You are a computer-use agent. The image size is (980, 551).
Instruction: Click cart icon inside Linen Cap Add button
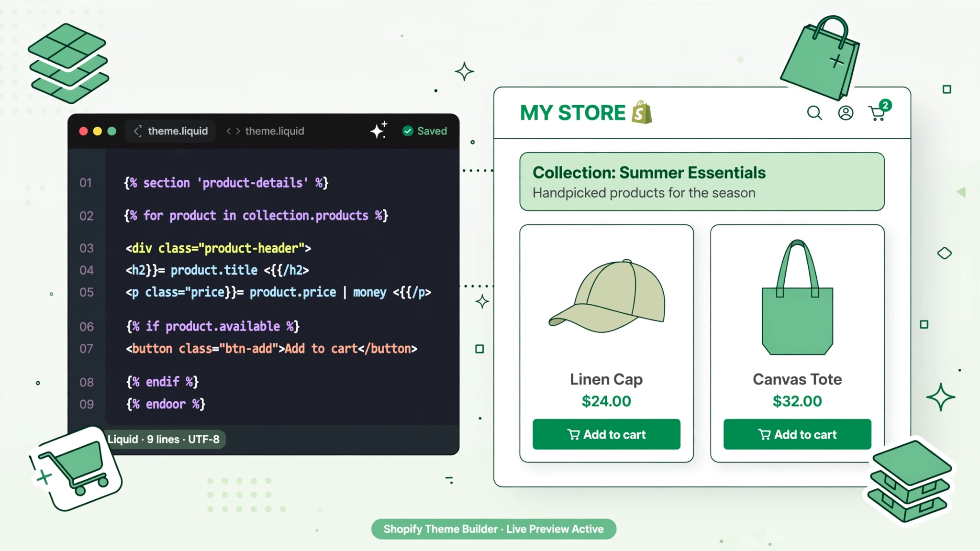(x=573, y=434)
